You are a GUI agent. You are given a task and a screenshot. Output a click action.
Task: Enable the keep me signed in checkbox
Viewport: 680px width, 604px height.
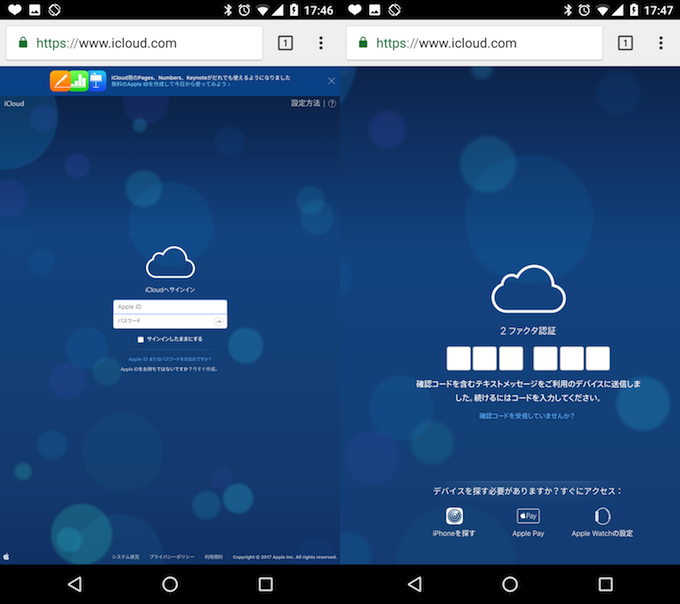point(141,339)
